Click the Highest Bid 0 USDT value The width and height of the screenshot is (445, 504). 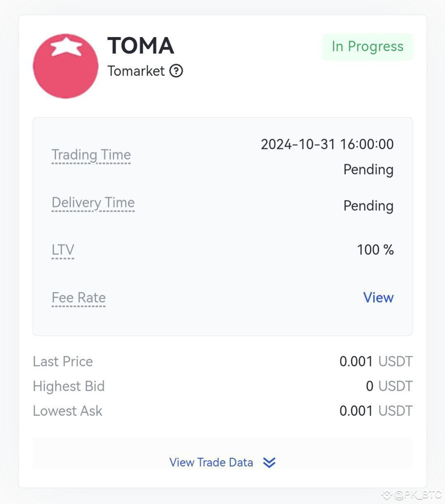pos(389,386)
